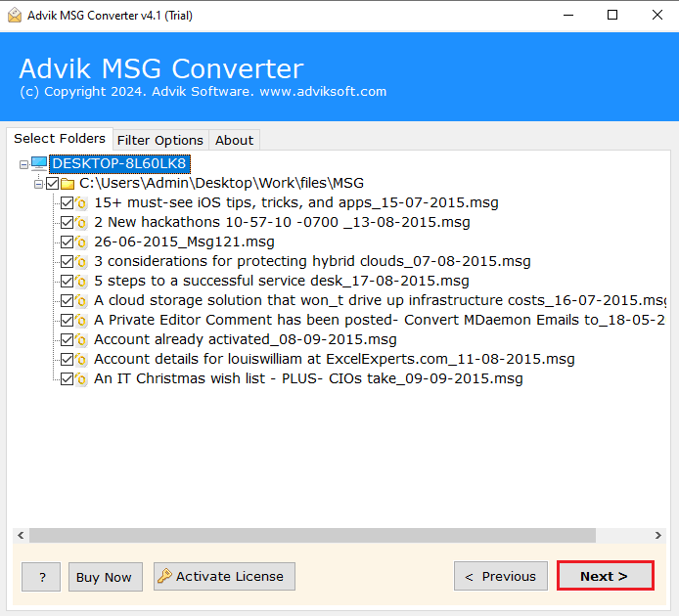Toggle Account already activated checkbox
679x616 pixels.
click(x=67, y=340)
